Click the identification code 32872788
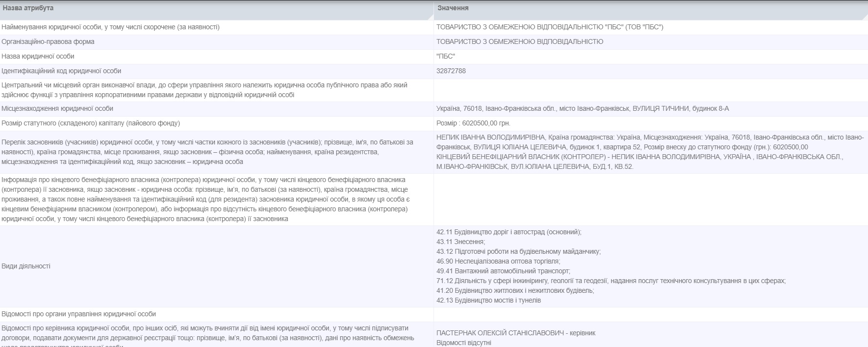This screenshot has width=868, height=347. (x=451, y=71)
